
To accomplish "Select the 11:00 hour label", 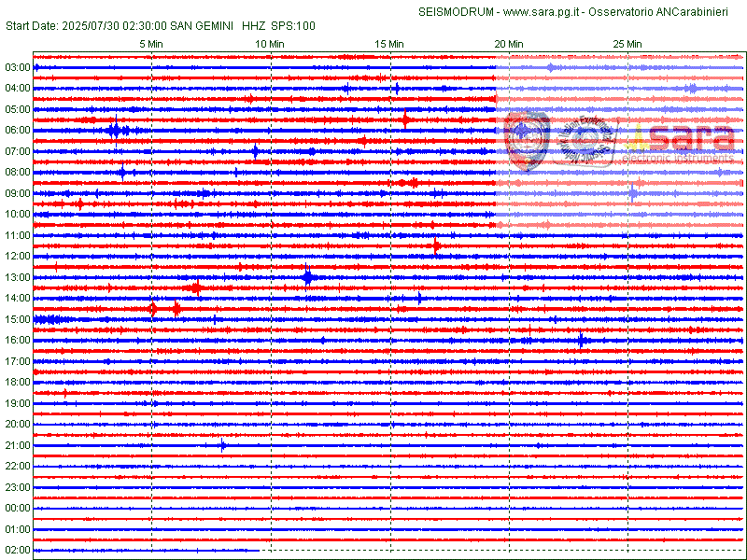I will pyautogui.click(x=18, y=236).
